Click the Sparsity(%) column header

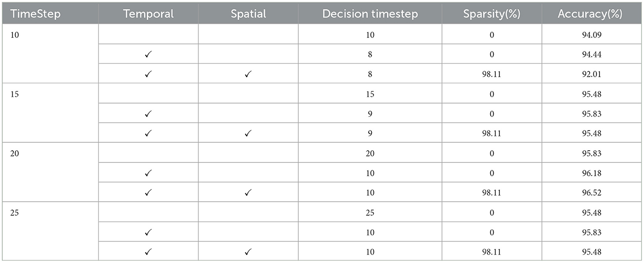pos(491,14)
